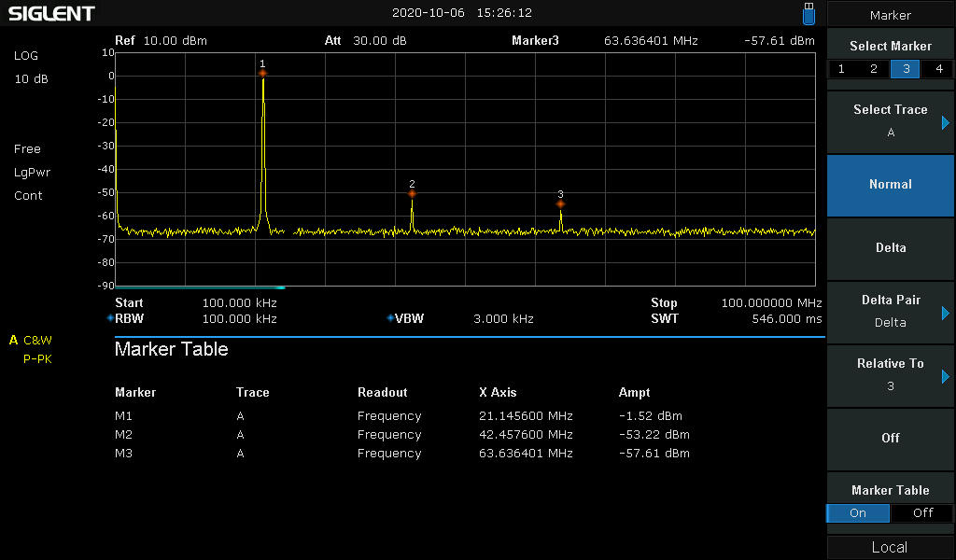The image size is (956, 560).
Task: Click trace A indicator on left panel
Action: point(13,340)
